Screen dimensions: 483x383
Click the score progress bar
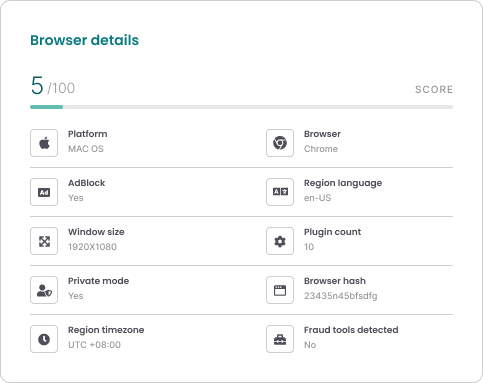tap(241, 107)
